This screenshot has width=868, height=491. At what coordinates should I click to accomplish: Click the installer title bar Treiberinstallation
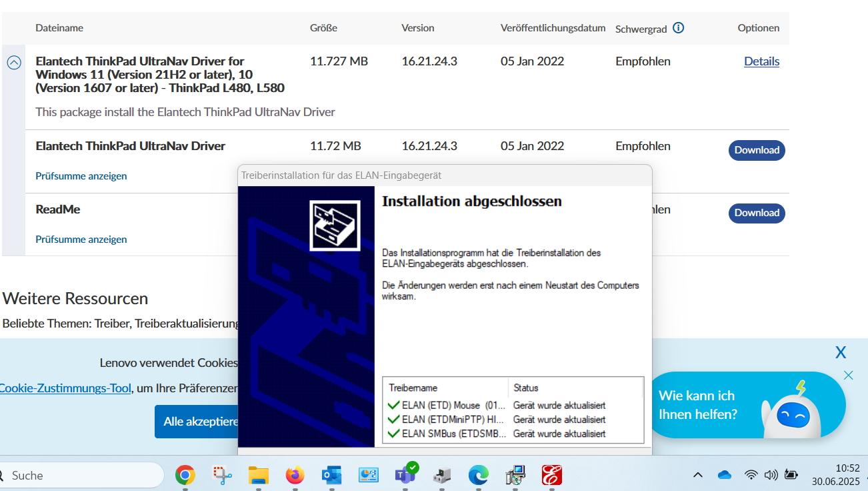point(445,175)
